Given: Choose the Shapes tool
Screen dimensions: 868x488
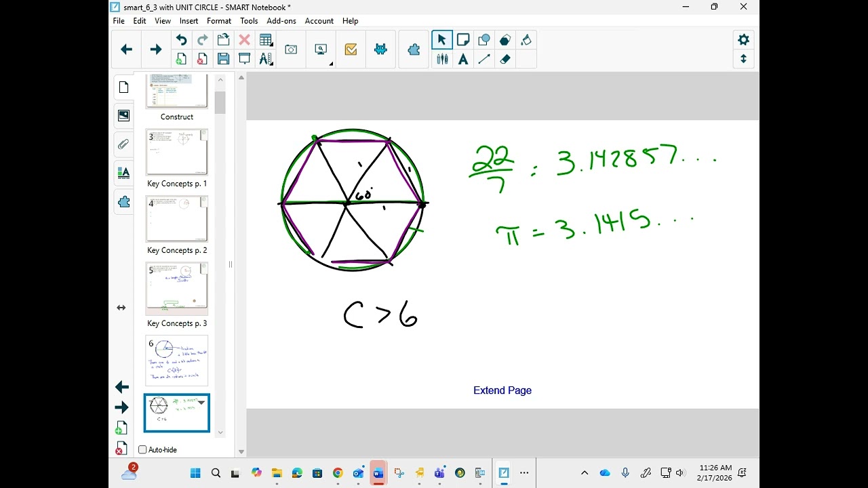Looking at the screenshot, I should point(484,40).
